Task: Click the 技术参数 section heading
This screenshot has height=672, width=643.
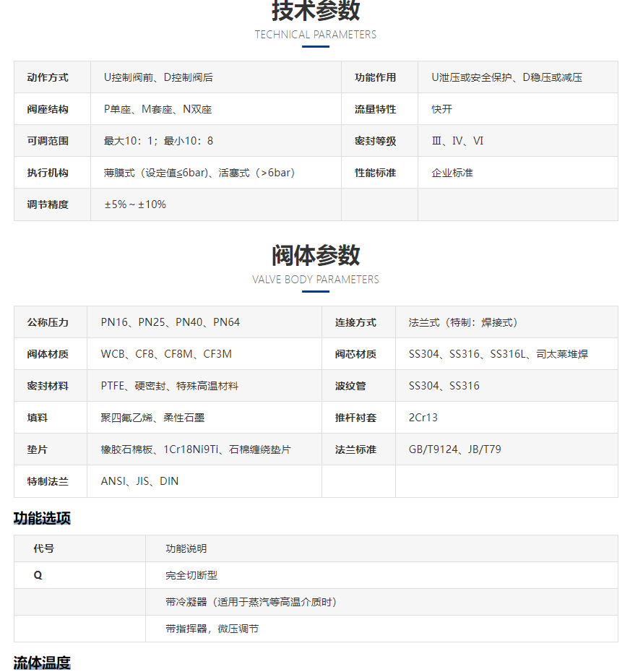Action: click(x=316, y=11)
